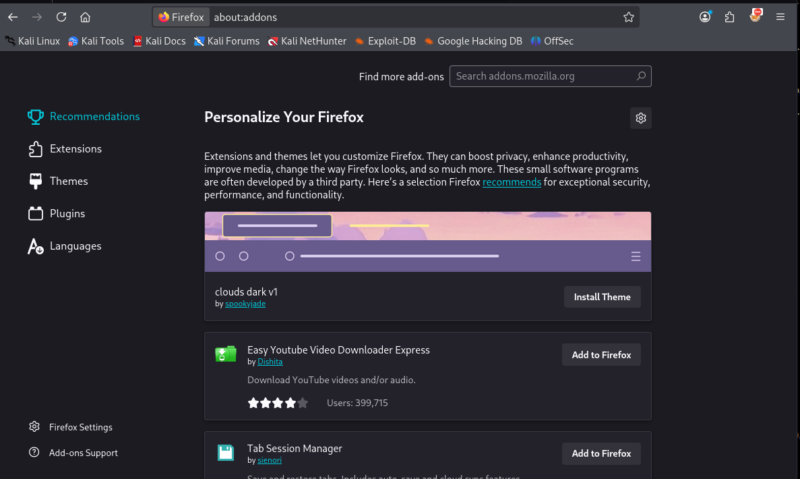Click 'Easy Youtube Video Downloader Express' title
The height and width of the screenshot is (479, 800).
(338, 350)
